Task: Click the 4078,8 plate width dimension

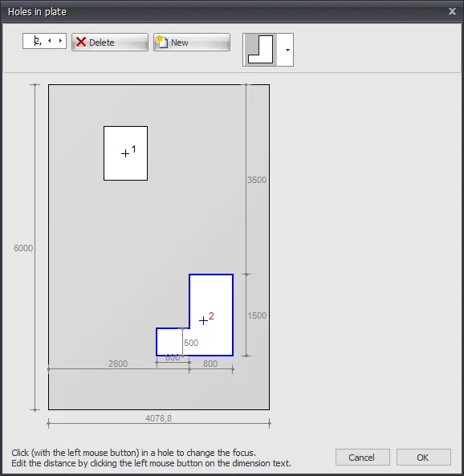Action: pos(158,418)
